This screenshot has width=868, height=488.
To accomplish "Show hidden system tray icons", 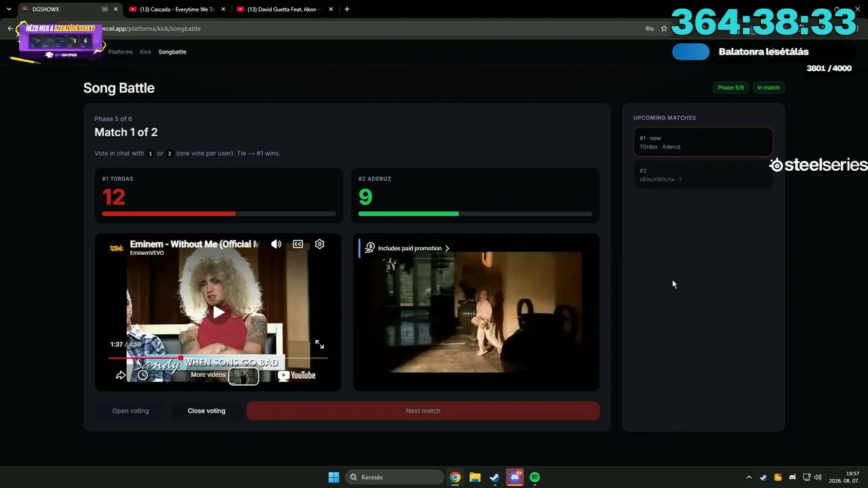I will [749, 477].
